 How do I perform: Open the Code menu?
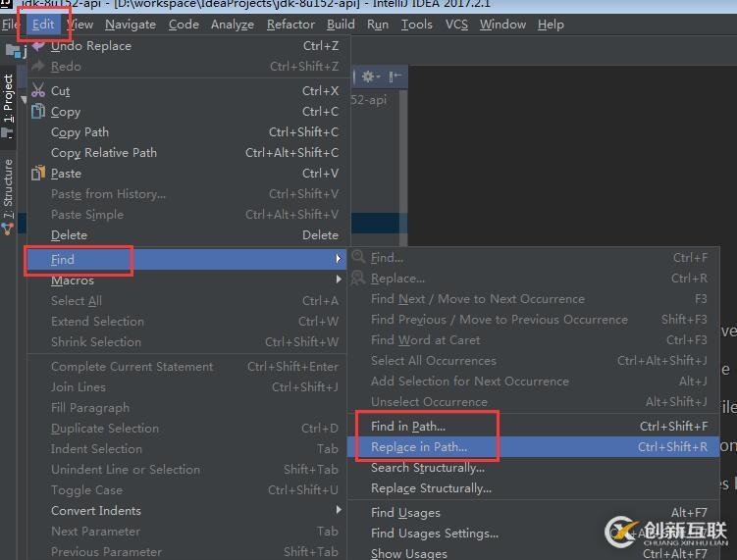(x=184, y=25)
